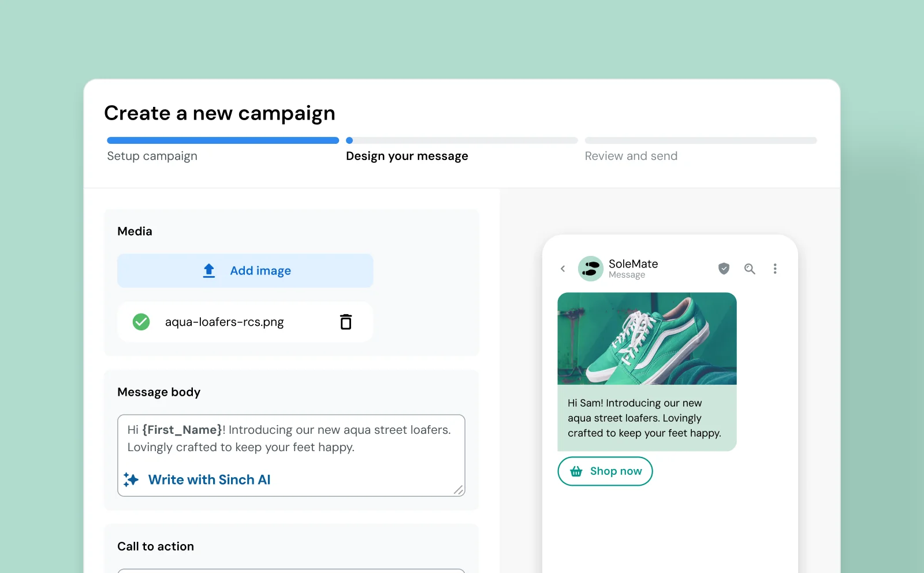Click the SoleMate footprint avatar
The image size is (924, 573).
590,268
